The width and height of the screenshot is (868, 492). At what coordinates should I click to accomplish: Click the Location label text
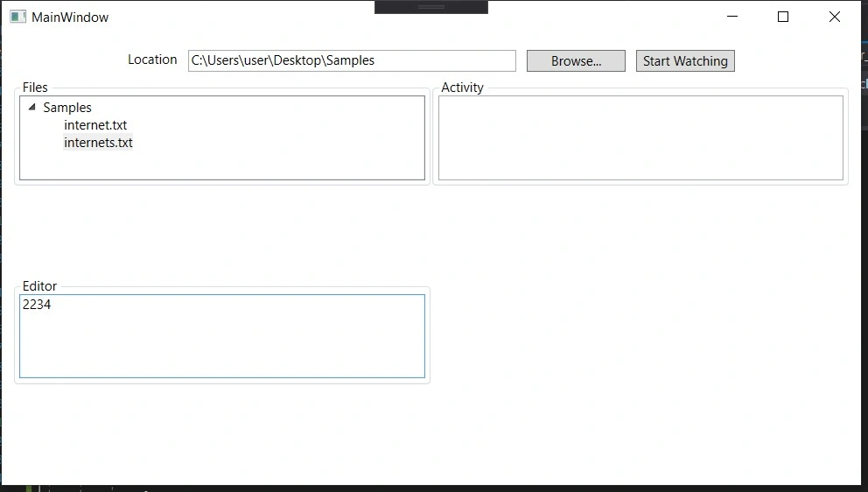152,60
